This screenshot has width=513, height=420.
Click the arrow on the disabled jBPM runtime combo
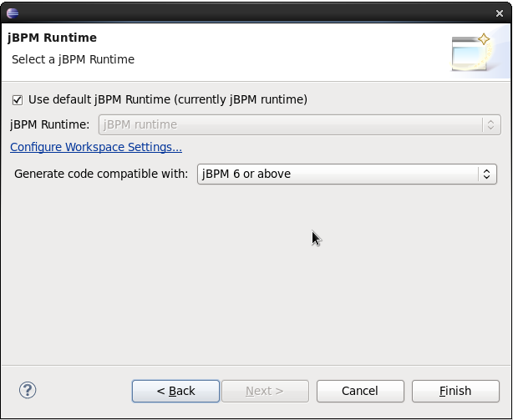[x=490, y=124]
